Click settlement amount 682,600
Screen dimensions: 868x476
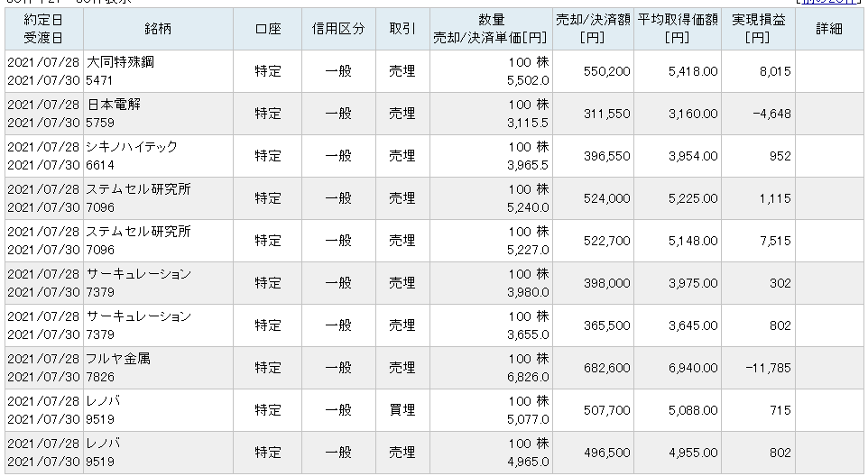pyautogui.click(x=606, y=368)
